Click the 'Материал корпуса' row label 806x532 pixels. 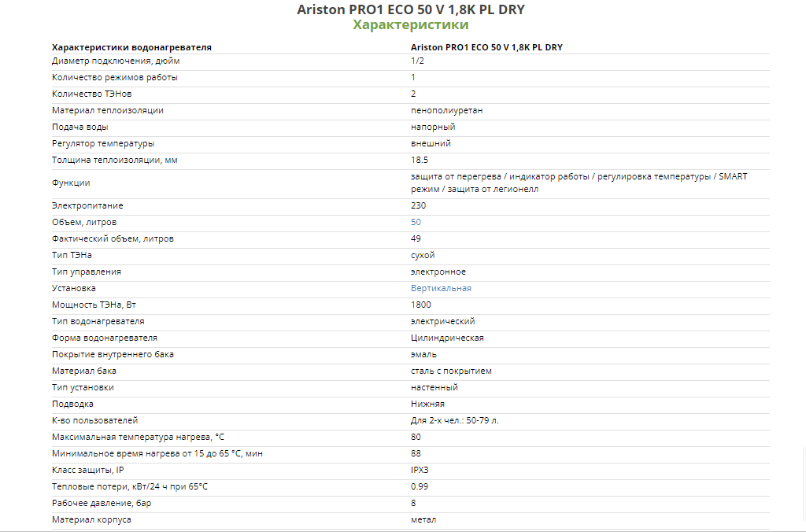coord(91,519)
